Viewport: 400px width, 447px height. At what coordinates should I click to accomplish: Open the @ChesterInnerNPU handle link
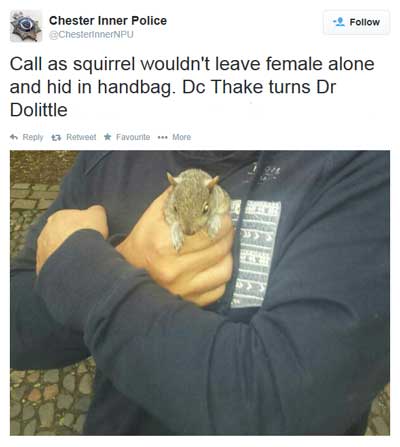tap(91, 35)
